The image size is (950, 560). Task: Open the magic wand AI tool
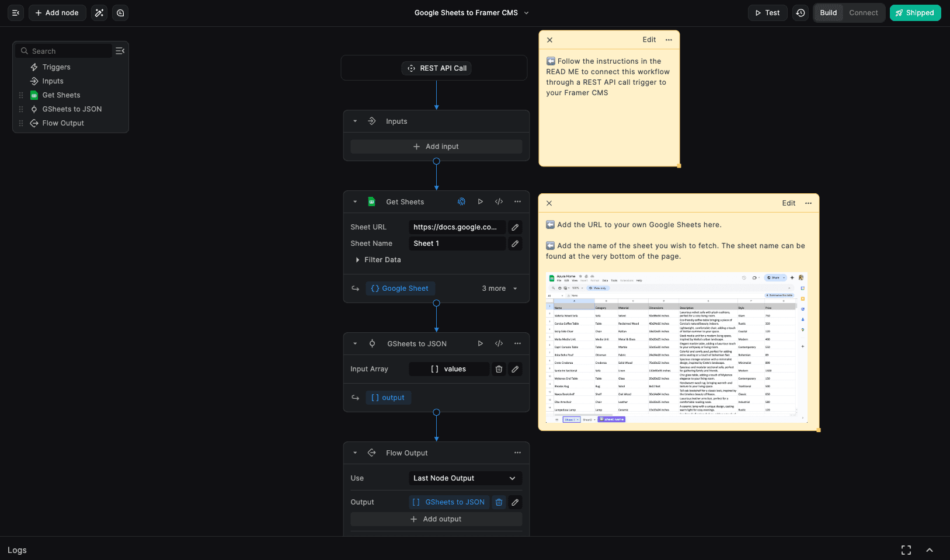tap(99, 13)
